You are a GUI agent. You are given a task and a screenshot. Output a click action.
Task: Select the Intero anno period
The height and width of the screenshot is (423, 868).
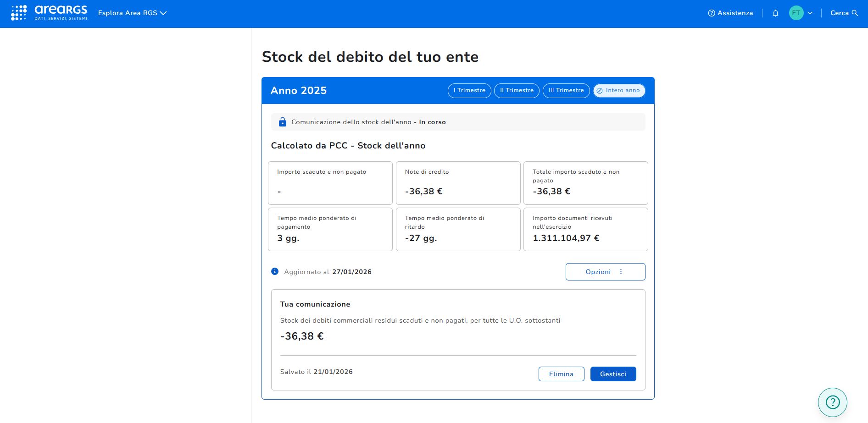point(619,91)
